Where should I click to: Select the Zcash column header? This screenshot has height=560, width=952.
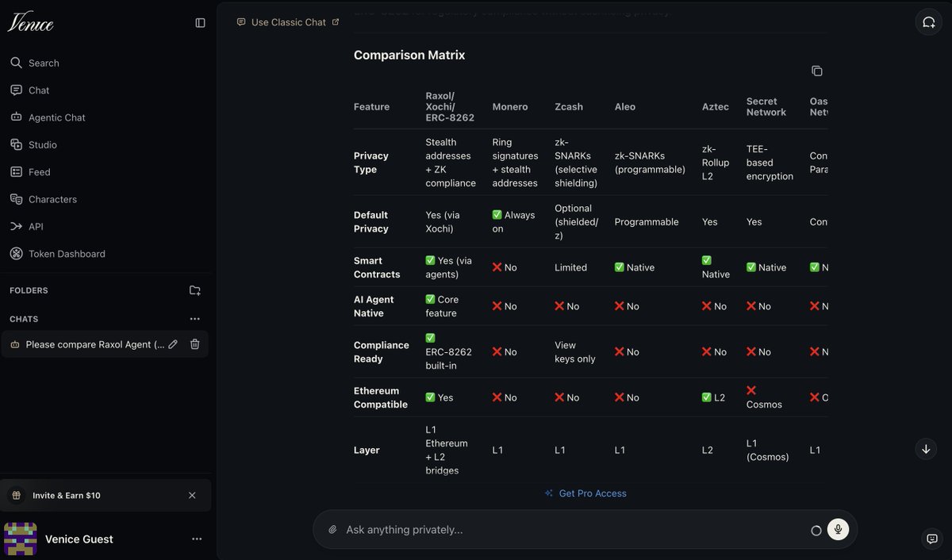point(569,106)
